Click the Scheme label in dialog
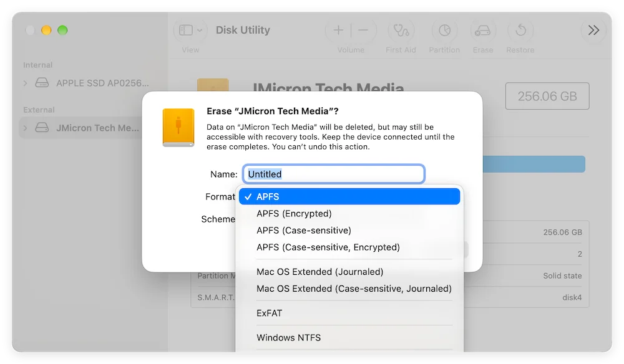 click(218, 219)
